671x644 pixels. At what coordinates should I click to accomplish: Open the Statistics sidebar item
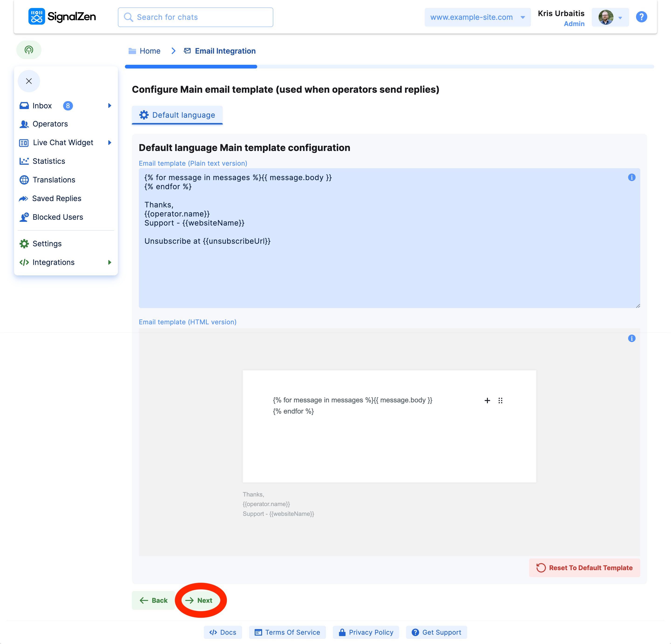[x=49, y=161]
